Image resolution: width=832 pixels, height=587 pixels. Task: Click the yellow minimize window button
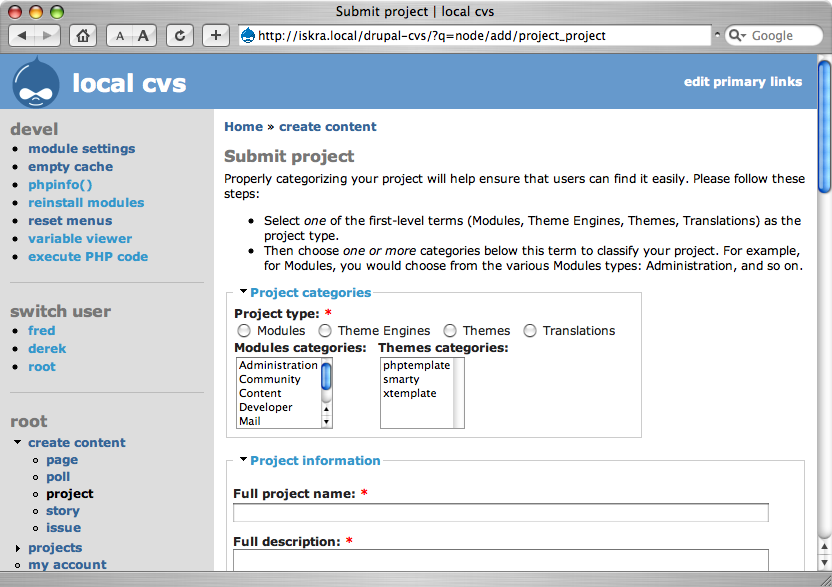pos(36,12)
